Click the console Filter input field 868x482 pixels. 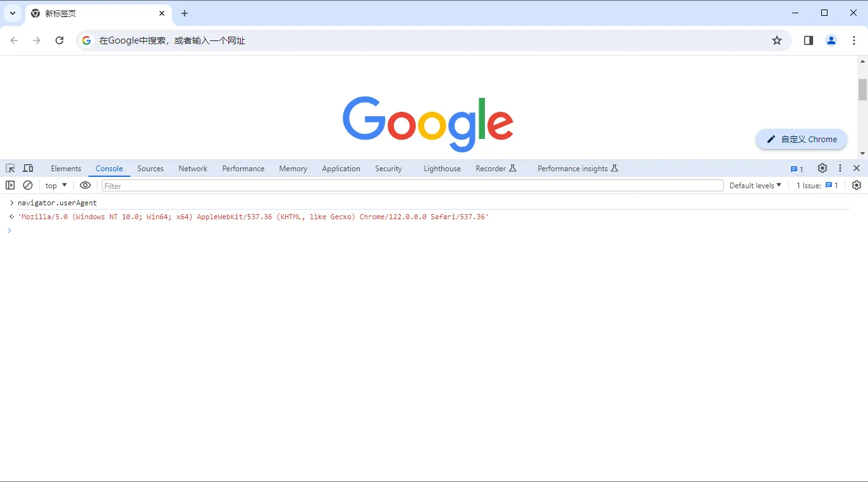click(412, 186)
